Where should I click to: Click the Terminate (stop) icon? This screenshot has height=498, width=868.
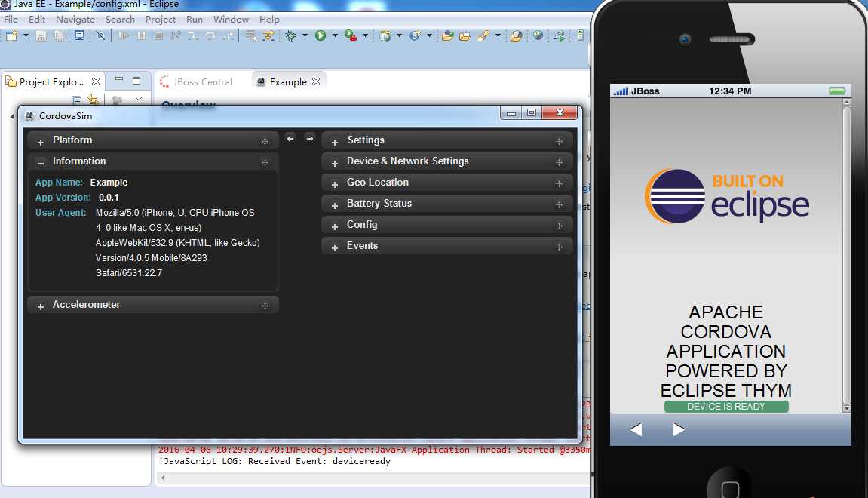(x=159, y=36)
